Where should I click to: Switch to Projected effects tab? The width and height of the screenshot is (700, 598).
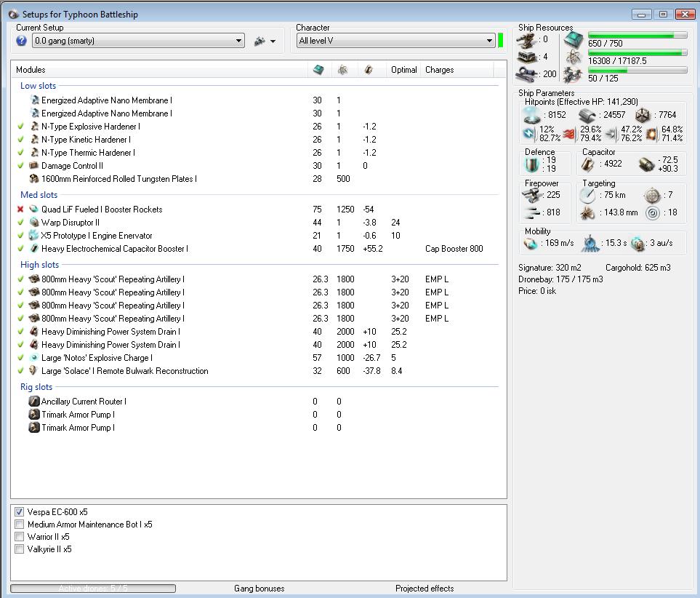(424, 589)
